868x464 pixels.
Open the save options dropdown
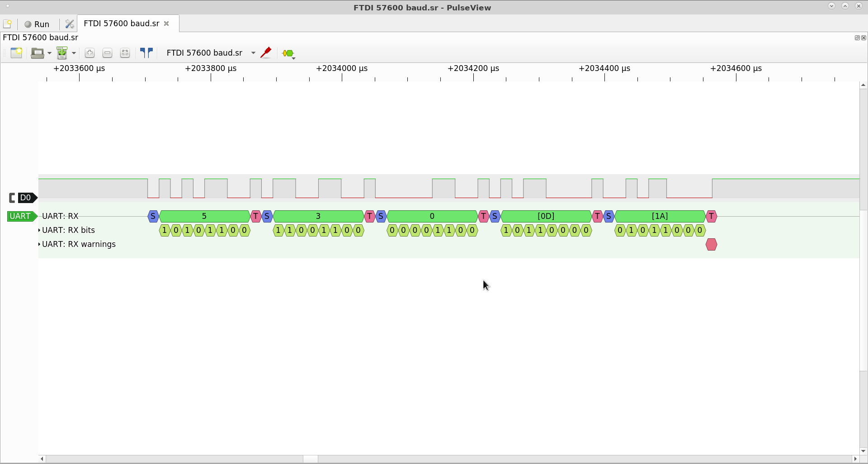click(73, 53)
